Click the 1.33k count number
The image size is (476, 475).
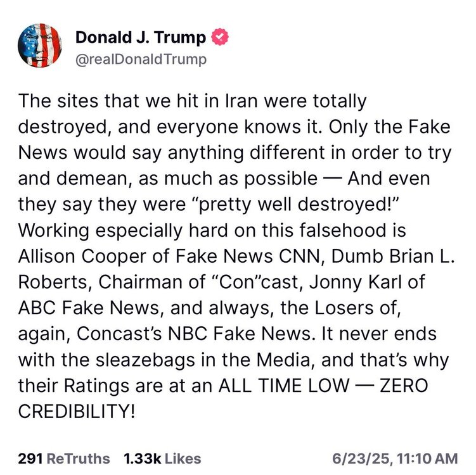(x=143, y=459)
